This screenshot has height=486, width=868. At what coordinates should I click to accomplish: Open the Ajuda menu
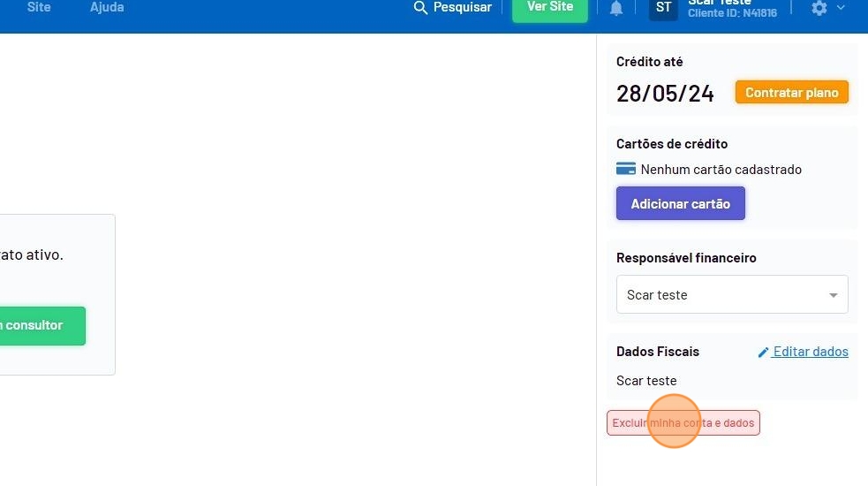107,7
